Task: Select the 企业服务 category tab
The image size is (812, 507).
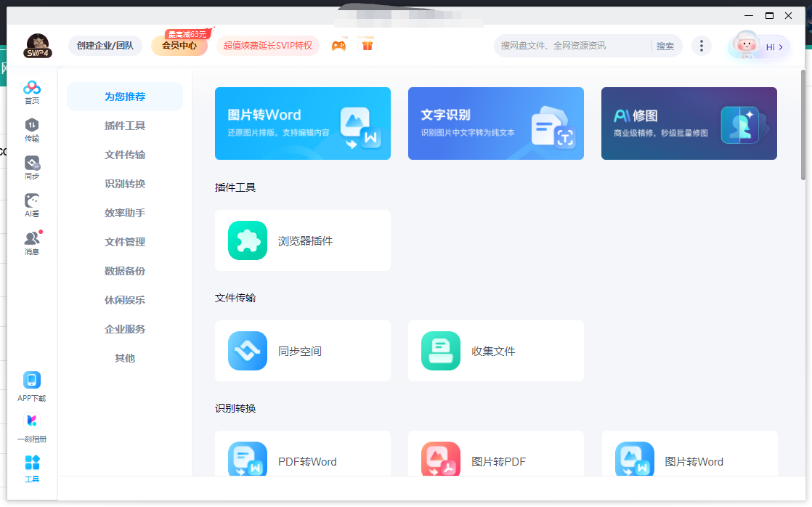Action: pyautogui.click(x=125, y=328)
